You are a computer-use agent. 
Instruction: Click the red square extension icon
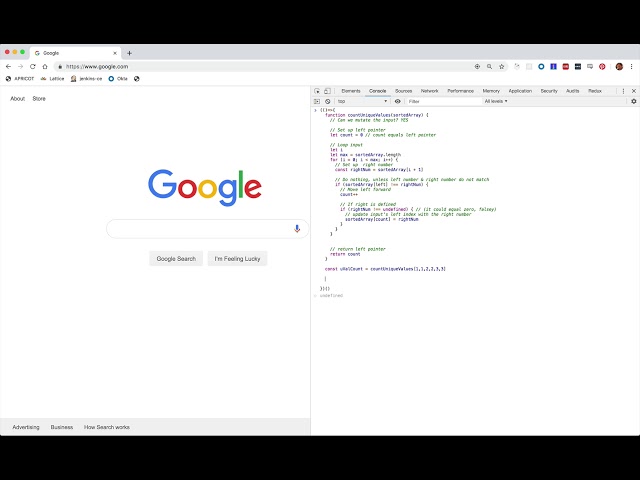[x=566, y=67]
